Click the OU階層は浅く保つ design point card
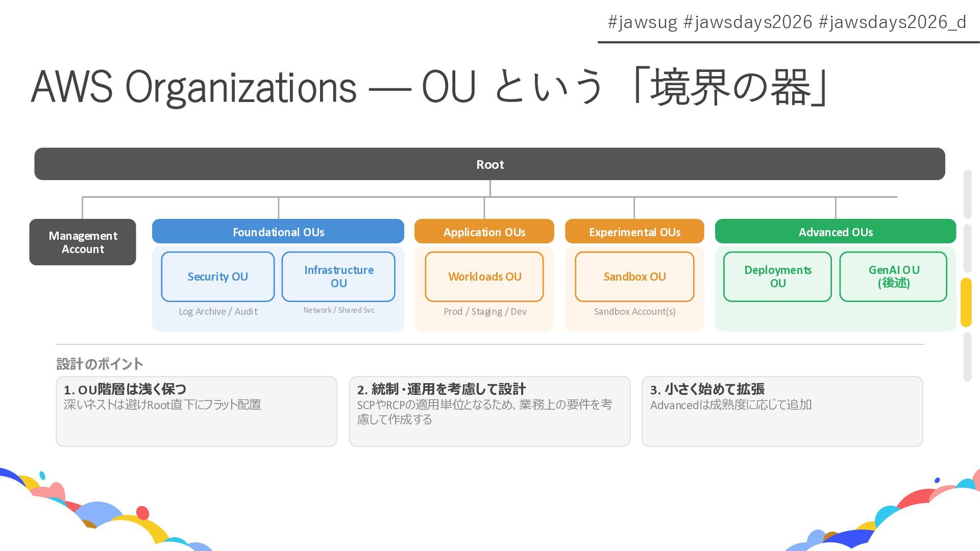 click(x=197, y=411)
